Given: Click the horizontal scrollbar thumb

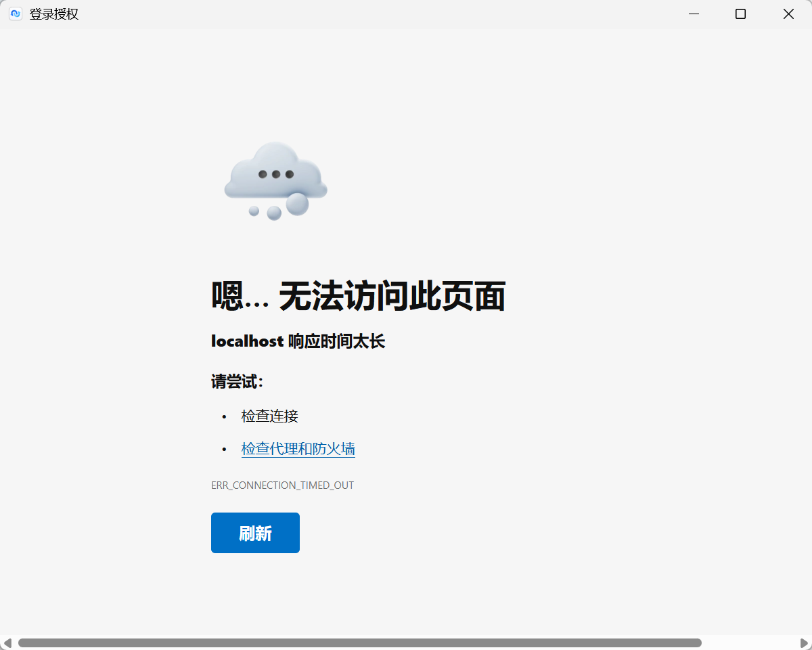Looking at the screenshot, I should (x=360, y=643).
